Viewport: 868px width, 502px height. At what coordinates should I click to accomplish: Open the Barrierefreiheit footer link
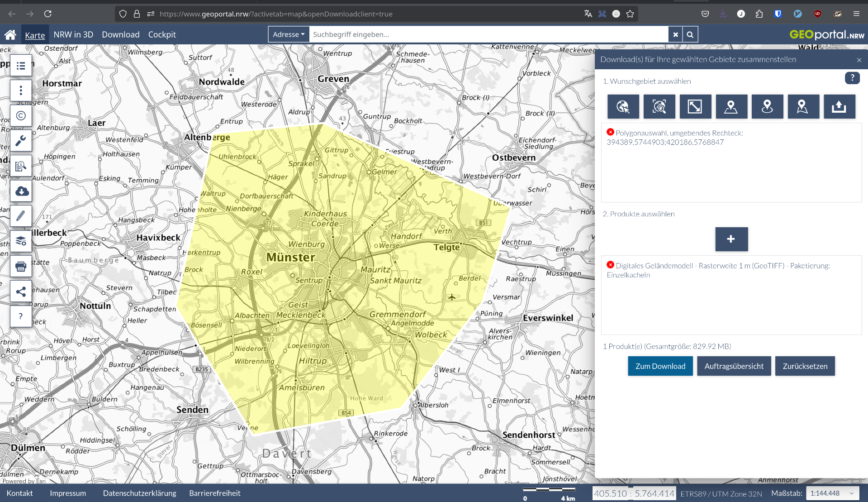pos(215,493)
